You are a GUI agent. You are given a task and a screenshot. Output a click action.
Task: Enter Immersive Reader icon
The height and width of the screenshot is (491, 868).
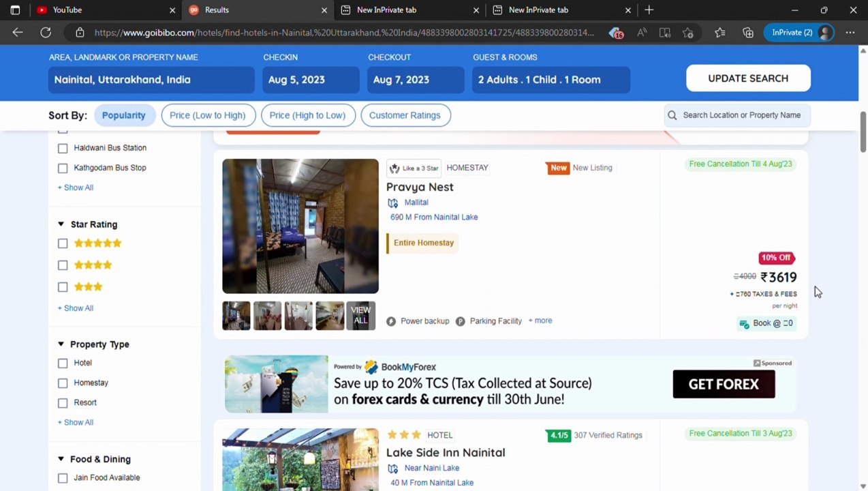665,32
